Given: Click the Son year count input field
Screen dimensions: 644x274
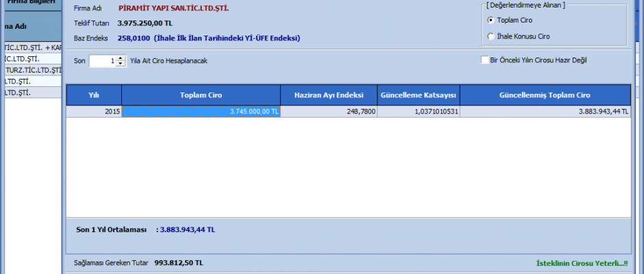Looking at the screenshot, I should point(102,61).
